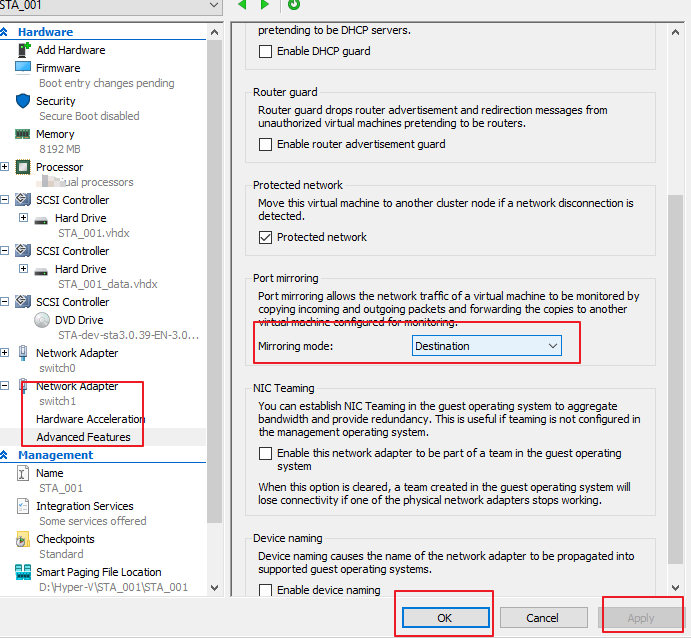691x638 pixels.
Task: Open the Mirroring mode dropdown
Action: click(487, 346)
